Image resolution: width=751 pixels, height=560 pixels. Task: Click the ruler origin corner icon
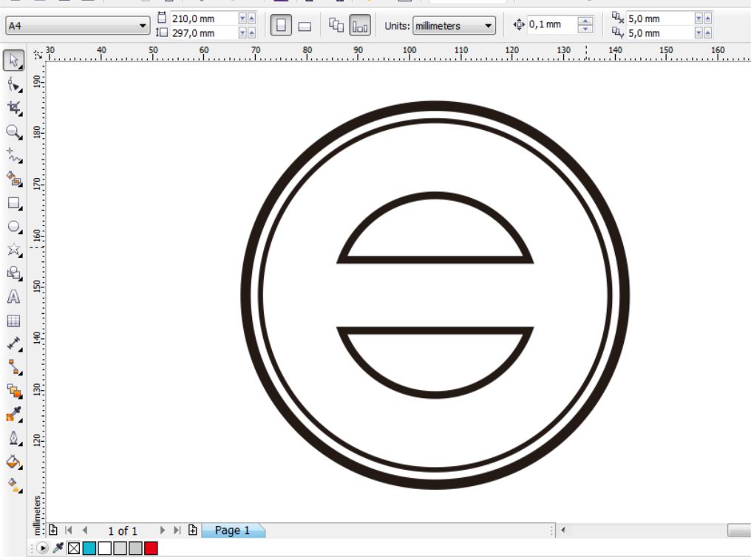[x=38, y=55]
